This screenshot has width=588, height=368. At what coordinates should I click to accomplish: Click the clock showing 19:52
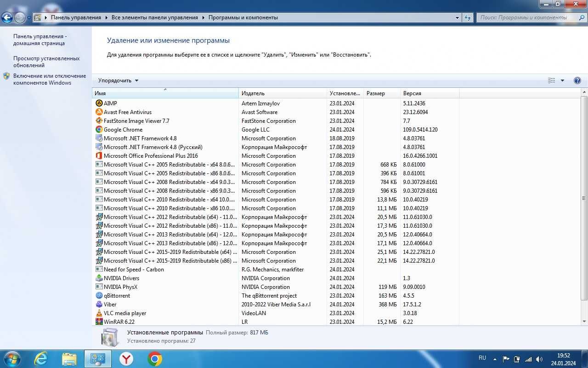coord(563,356)
